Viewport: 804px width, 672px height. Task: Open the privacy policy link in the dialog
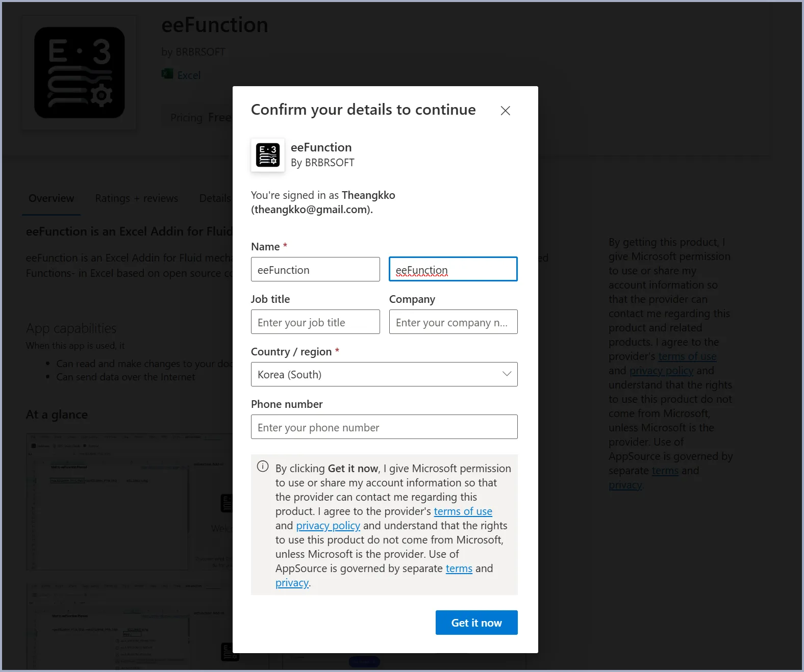tap(328, 526)
